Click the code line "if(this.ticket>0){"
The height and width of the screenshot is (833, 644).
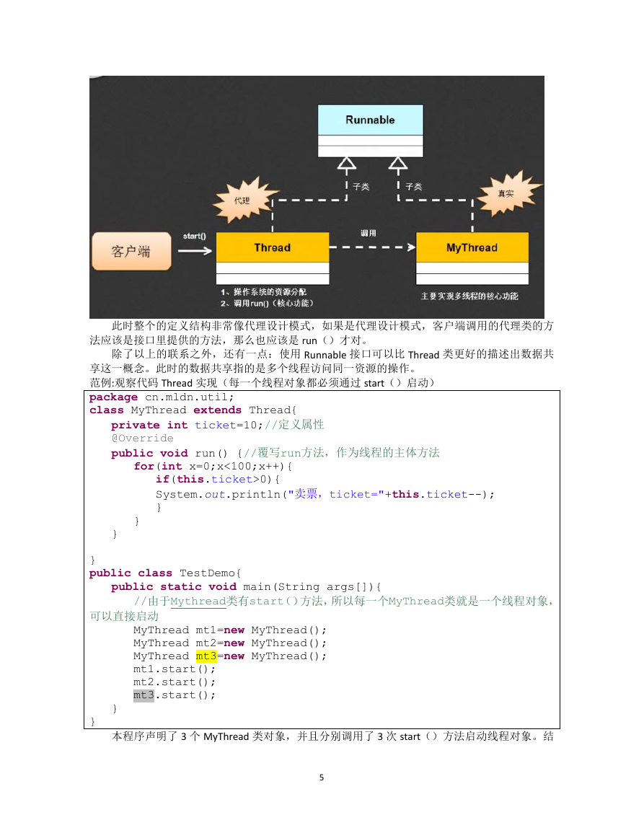click(218, 479)
